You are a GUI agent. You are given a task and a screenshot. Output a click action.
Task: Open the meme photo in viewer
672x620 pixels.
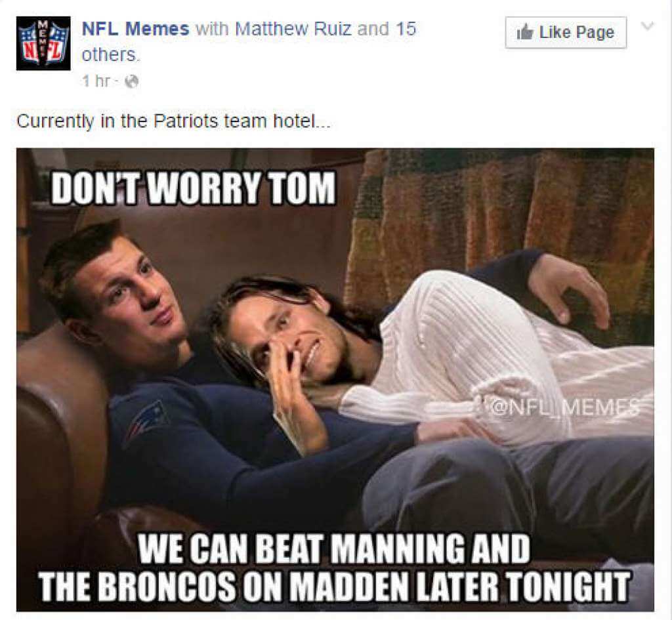click(x=335, y=380)
